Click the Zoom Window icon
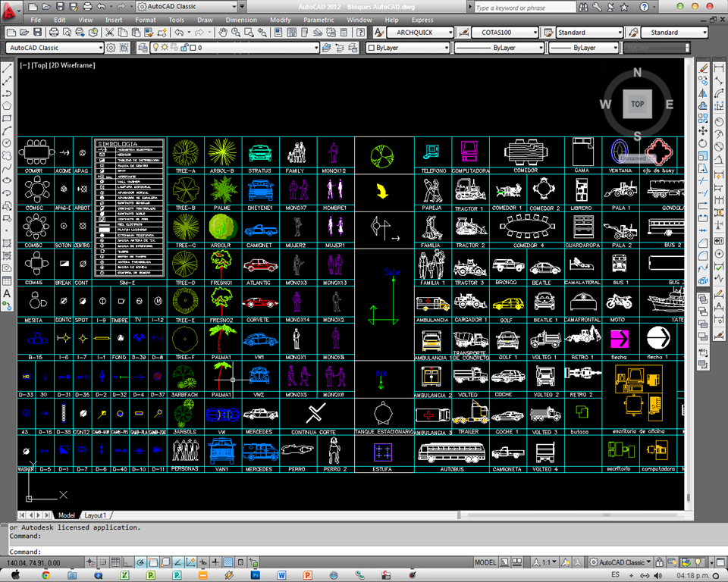 [x=249, y=33]
